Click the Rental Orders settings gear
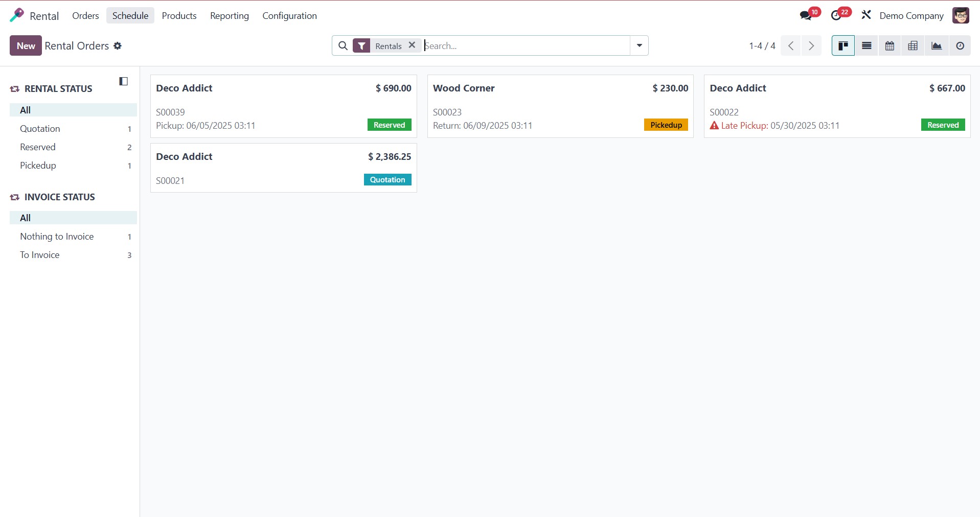This screenshot has height=517, width=980. (x=117, y=46)
